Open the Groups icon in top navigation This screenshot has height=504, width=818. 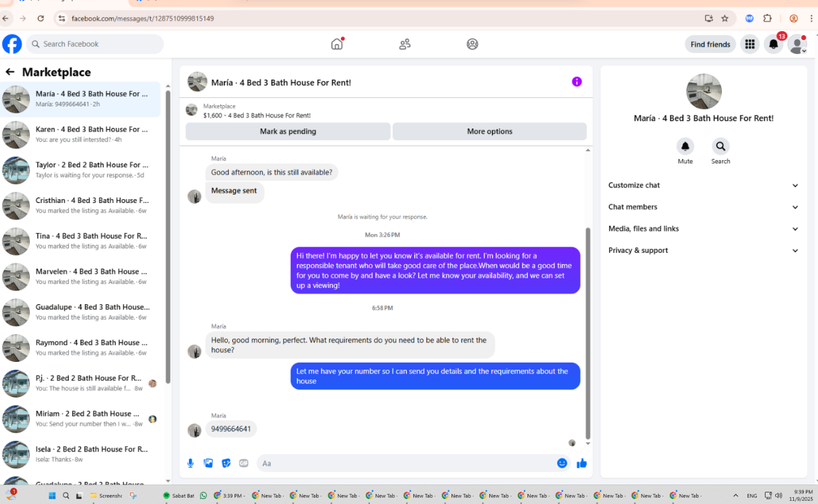click(473, 44)
